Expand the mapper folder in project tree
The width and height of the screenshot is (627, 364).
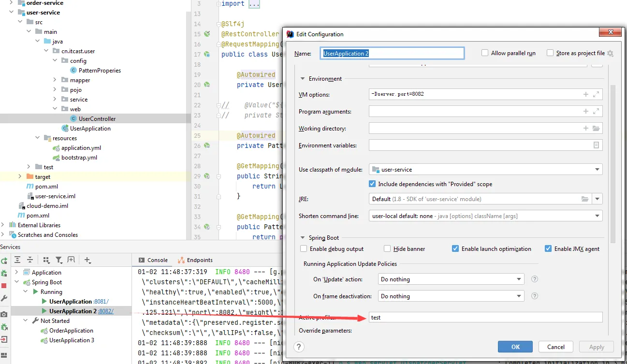click(55, 80)
